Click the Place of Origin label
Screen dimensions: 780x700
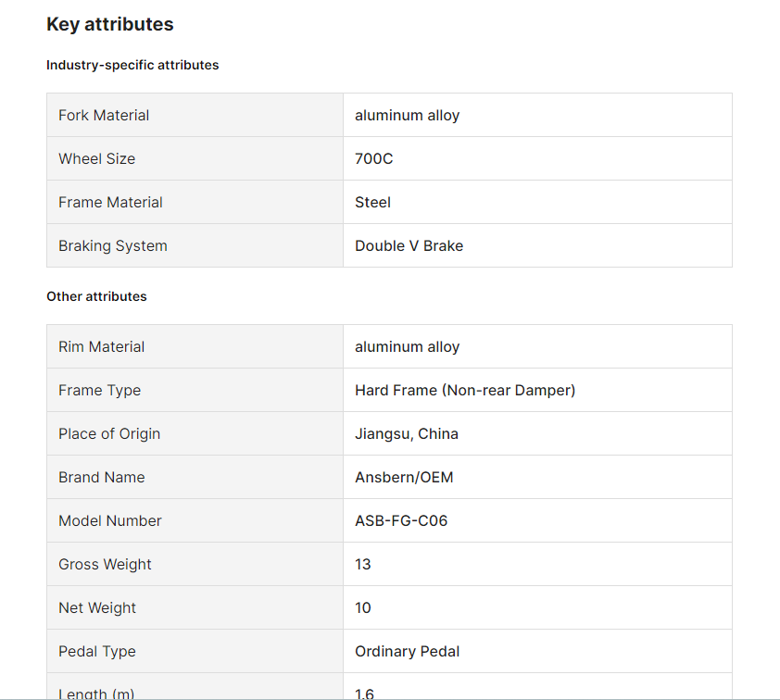click(x=109, y=434)
